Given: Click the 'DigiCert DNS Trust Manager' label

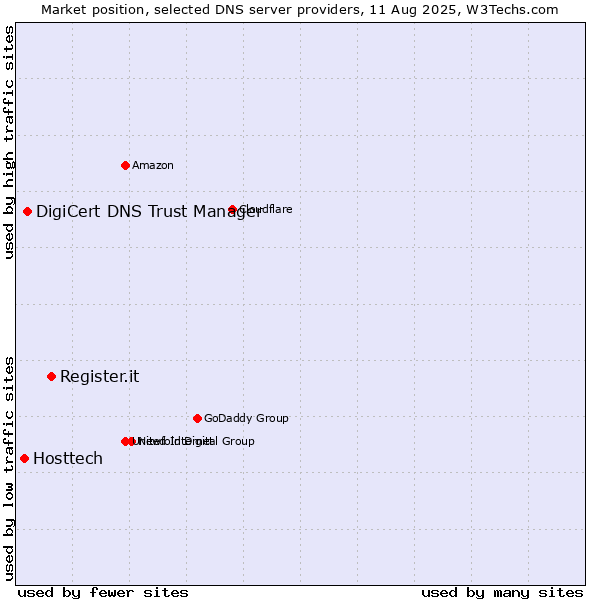Looking at the screenshot, I should click(148, 212).
